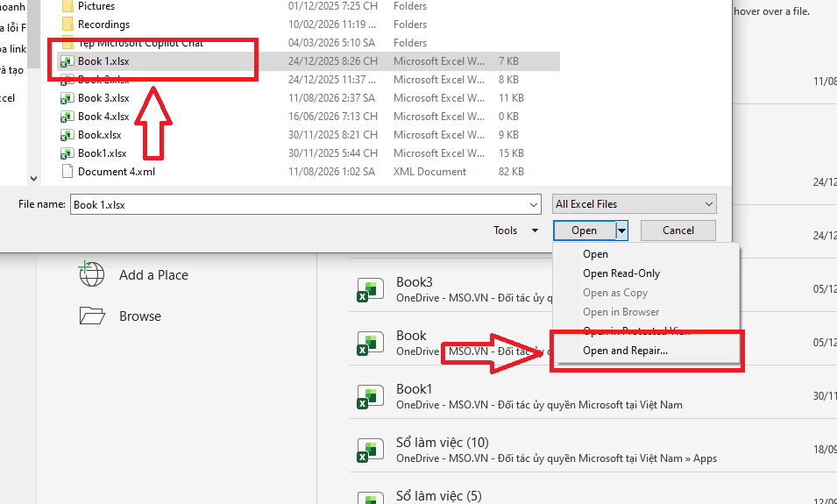Click the navigation pane scroll down arrow

tap(33, 179)
